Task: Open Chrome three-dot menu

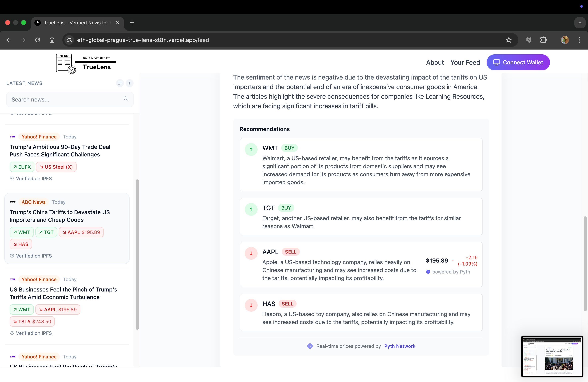Action: (579, 40)
